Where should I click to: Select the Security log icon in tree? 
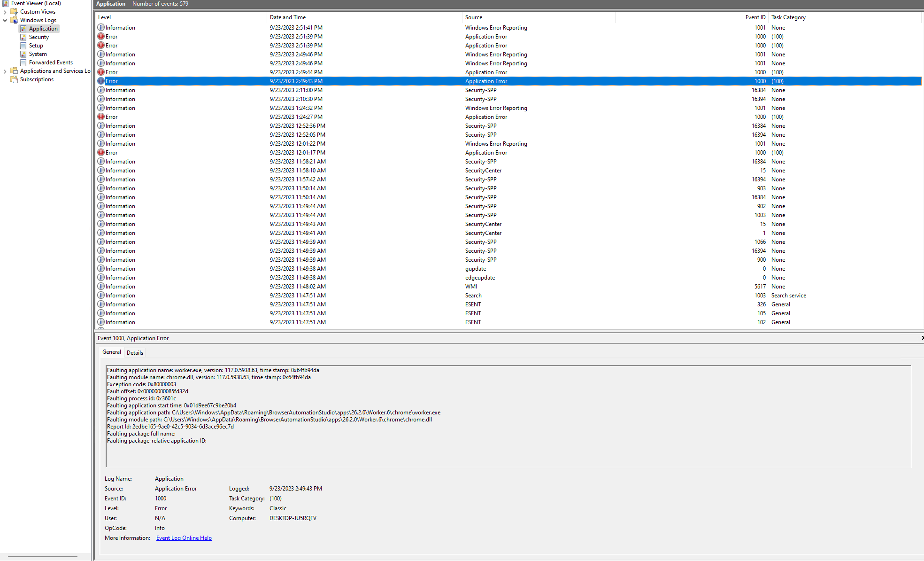tap(23, 37)
